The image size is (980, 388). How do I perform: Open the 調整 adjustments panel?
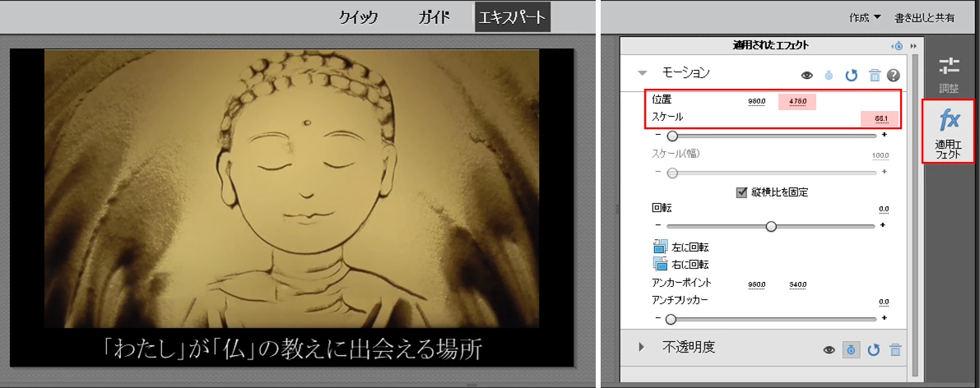pyautogui.click(x=949, y=74)
